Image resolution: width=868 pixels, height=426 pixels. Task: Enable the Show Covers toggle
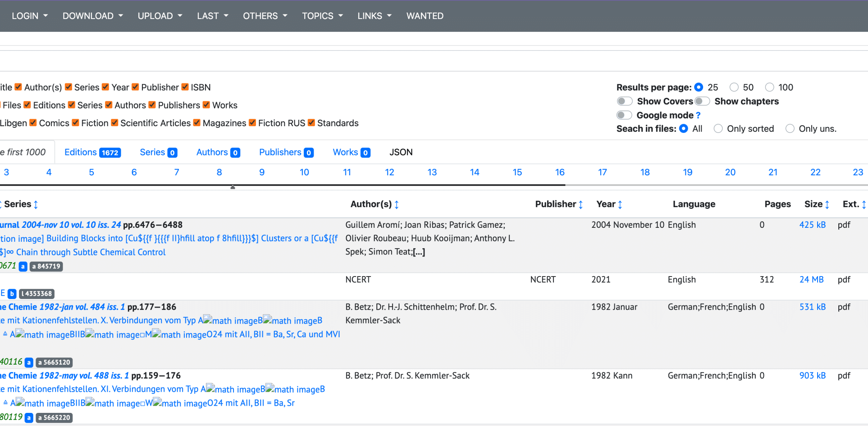[624, 101]
